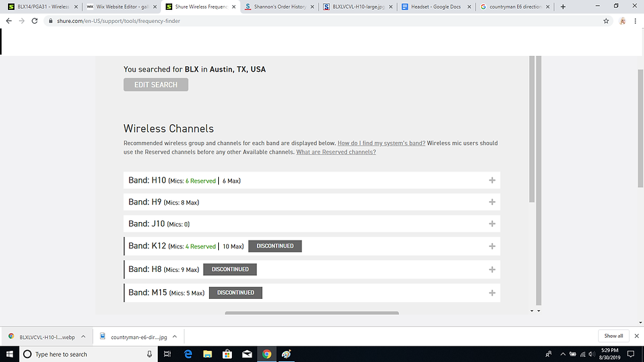The image size is (644, 362).
Task: Show hidden system tray icons
Action: (563, 354)
